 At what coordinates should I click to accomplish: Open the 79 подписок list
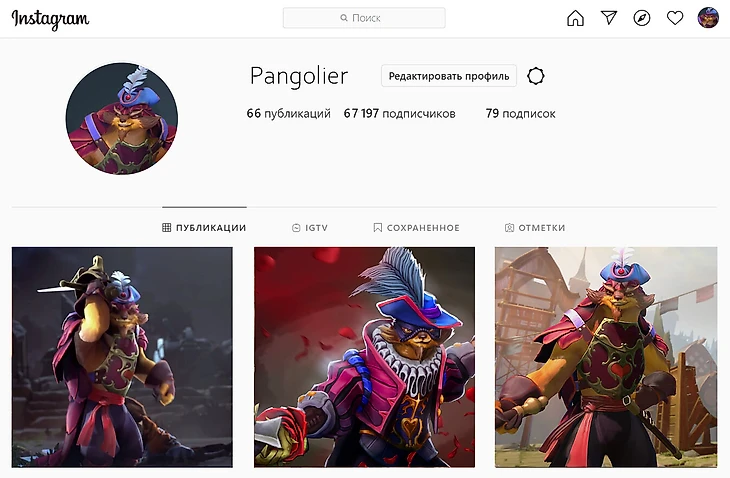click(x=520, y=114)
